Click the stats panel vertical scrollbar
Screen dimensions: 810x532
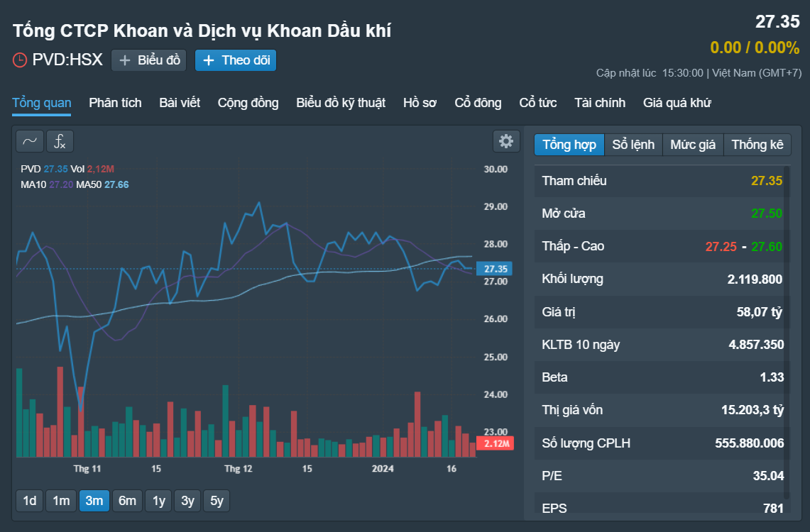(x=787, y=331)
